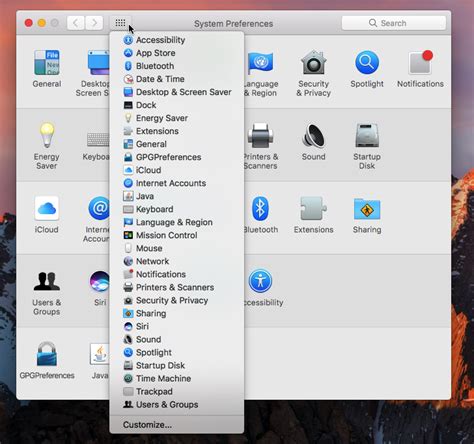This screenshot has width=474, height=444.
Task: Click the Show All grid button
Action: [120, 23]
